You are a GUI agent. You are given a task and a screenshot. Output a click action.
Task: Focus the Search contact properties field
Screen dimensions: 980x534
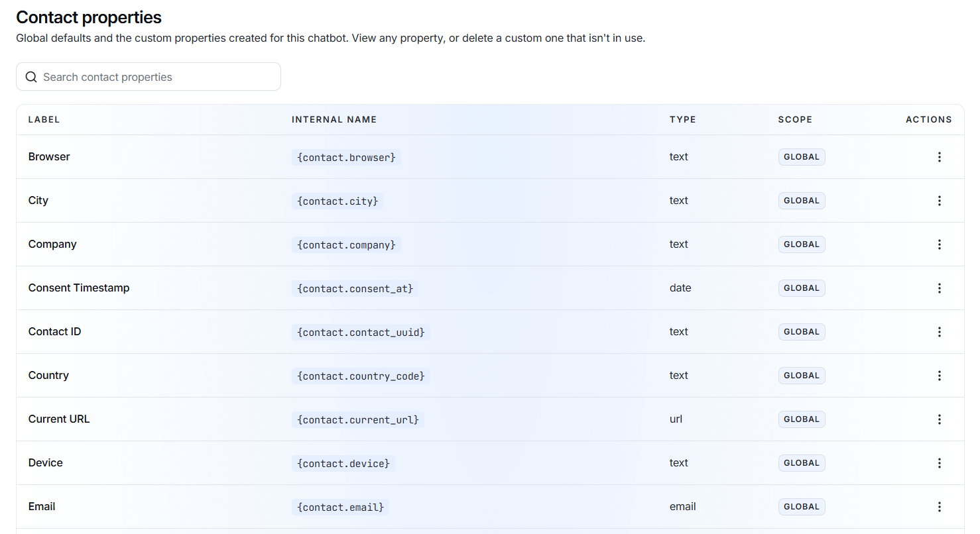point(149,77)
